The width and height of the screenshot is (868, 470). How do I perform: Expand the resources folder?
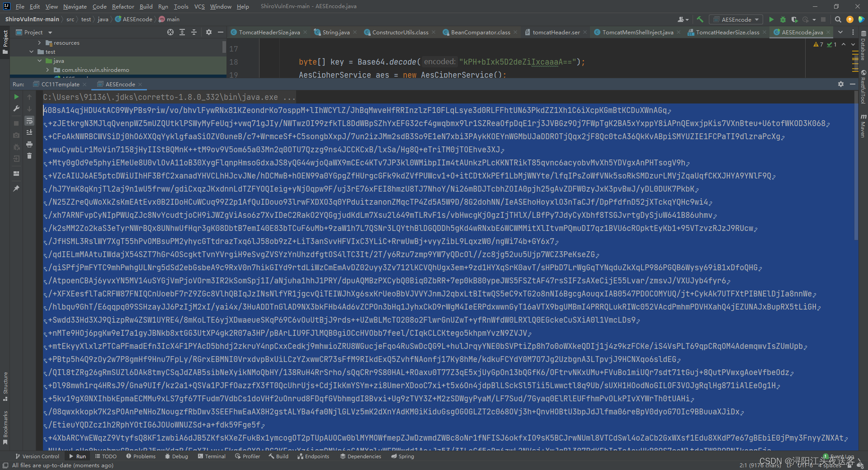(x=39, y=43)
